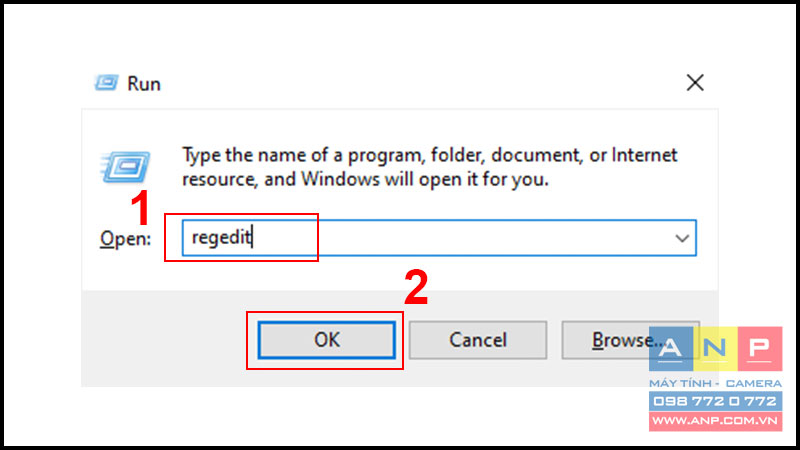Dismiss the dialog via Cancel button
The width and height of the screenshot is (800, 450).
(x=478, y=340)
